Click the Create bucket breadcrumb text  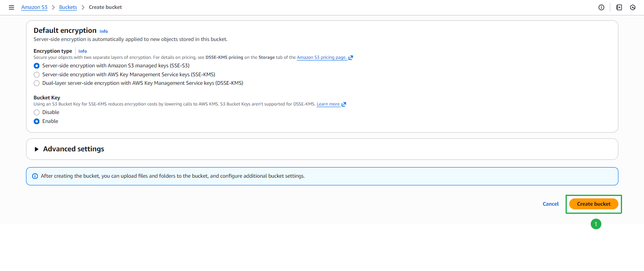(105, 7)
